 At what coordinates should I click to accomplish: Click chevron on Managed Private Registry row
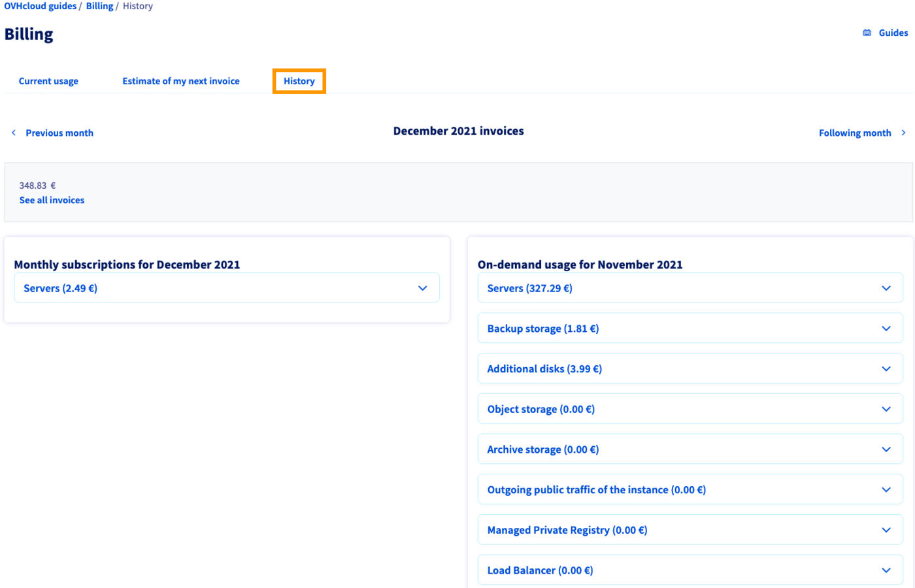(886, 531)
